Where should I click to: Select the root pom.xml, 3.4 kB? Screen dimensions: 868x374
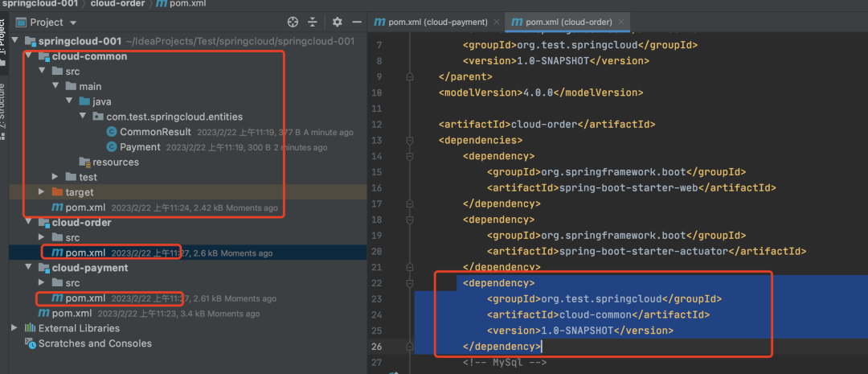coord(72,313)
